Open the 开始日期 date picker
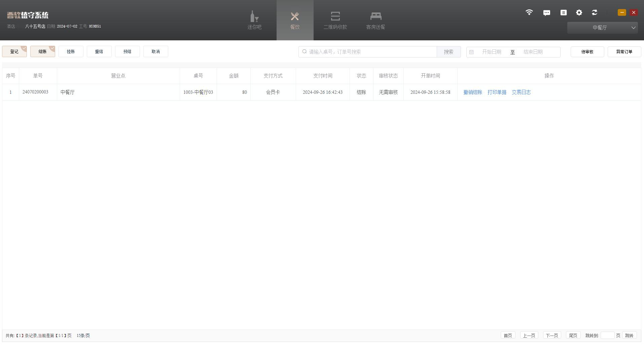Image resolution: width=644 pixels, height=345 pixels. pos(491,52)
